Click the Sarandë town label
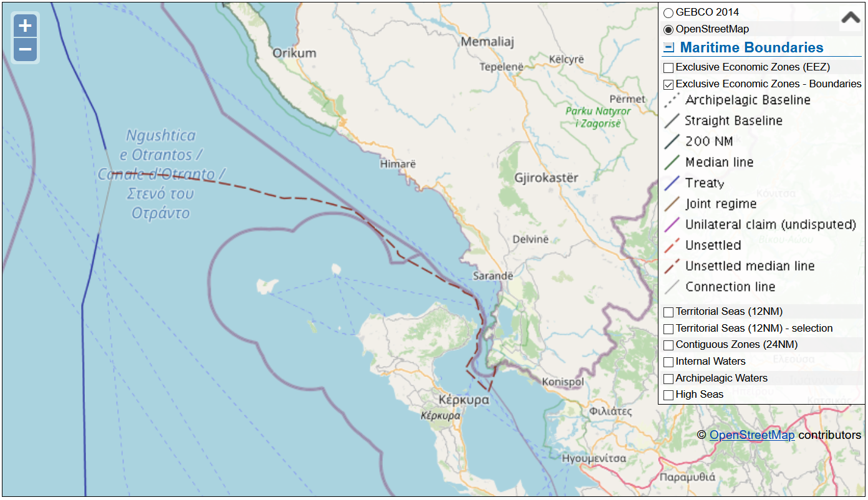The width and height of the screenshot is (868, 500). [x=493, y=276]
